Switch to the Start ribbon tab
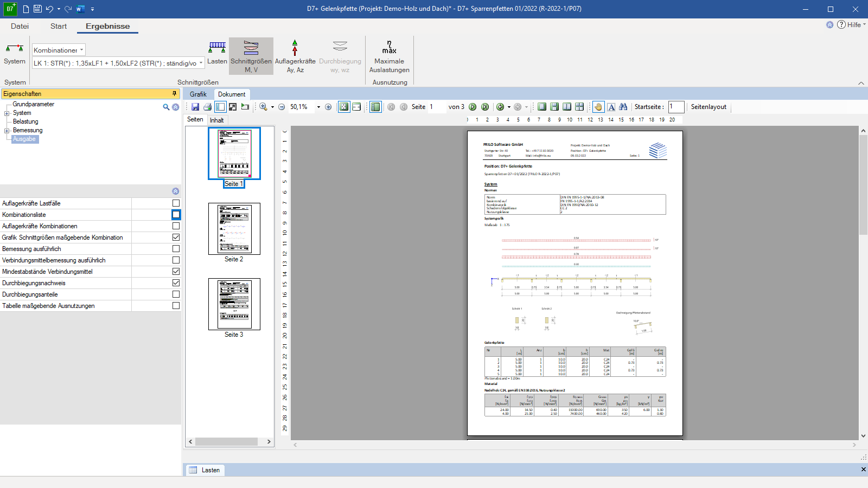The image size is (868, 488). click(x=59, y=26)
